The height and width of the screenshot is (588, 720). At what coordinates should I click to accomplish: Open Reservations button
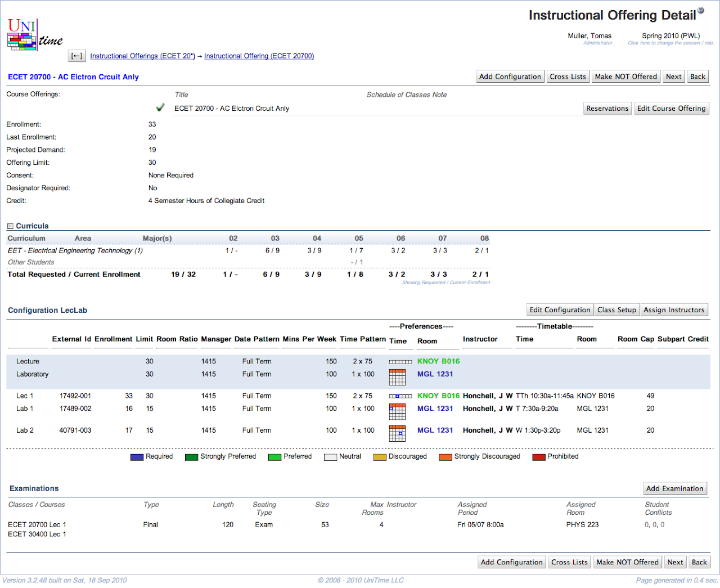[607, 109]
